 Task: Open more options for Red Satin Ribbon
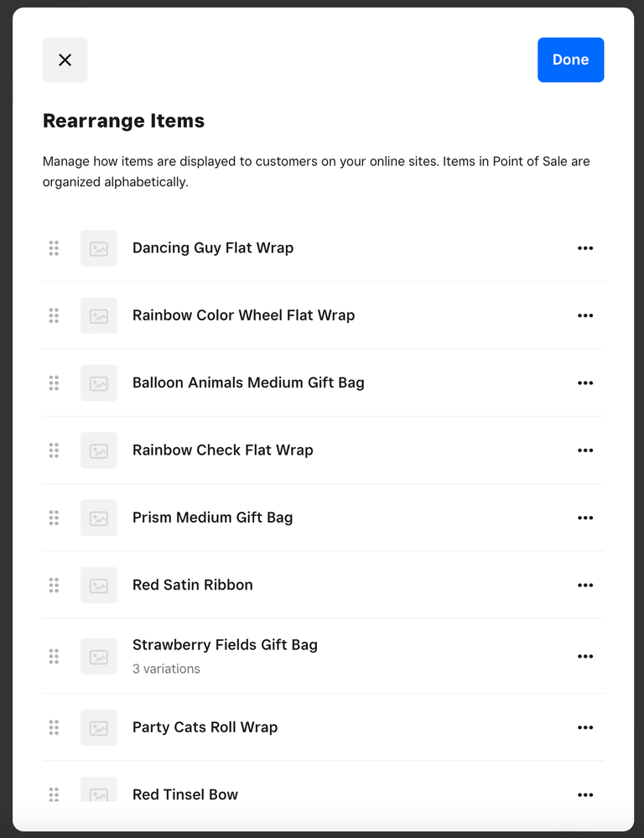point(585,586)
